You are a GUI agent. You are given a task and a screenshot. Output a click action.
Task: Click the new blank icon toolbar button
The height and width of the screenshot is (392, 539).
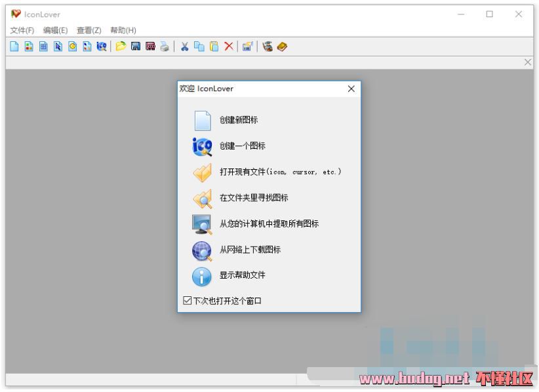point(14,46)
